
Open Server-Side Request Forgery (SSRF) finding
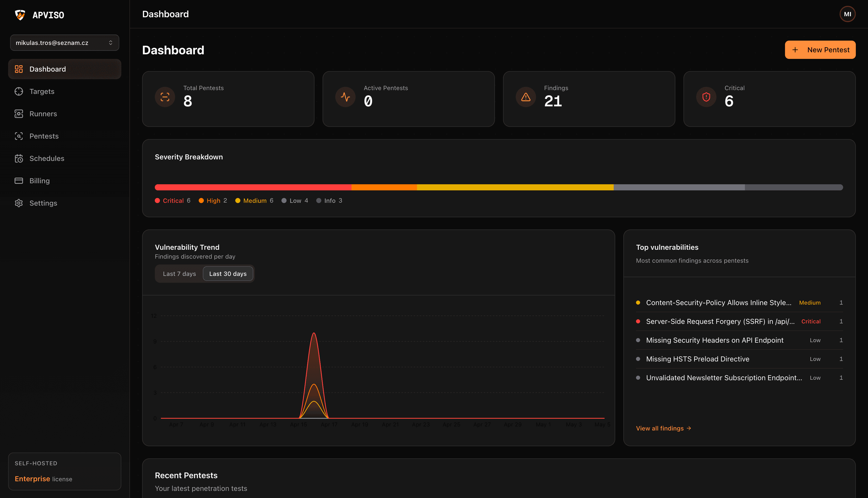739,321
